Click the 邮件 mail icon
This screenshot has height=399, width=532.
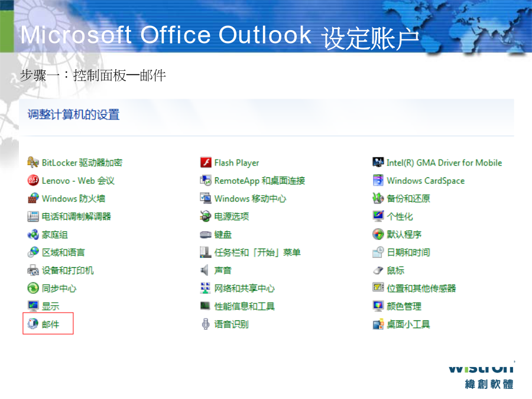(x=33, y=324)
